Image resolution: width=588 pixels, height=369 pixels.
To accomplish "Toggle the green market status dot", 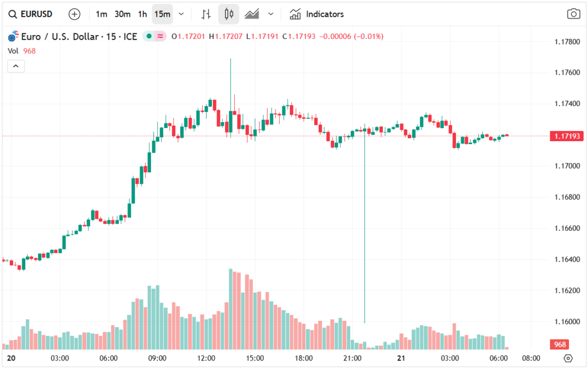I will coord(149,37).
